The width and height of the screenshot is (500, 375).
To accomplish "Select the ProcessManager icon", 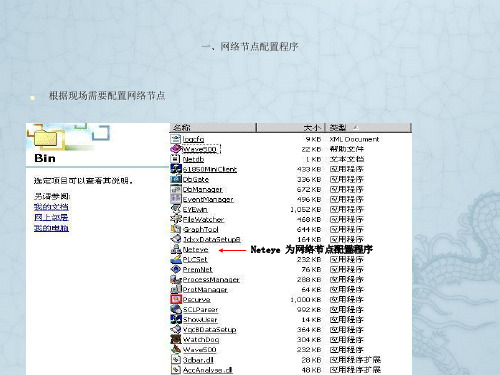I will pyautogui.click(x=176, y=279).
